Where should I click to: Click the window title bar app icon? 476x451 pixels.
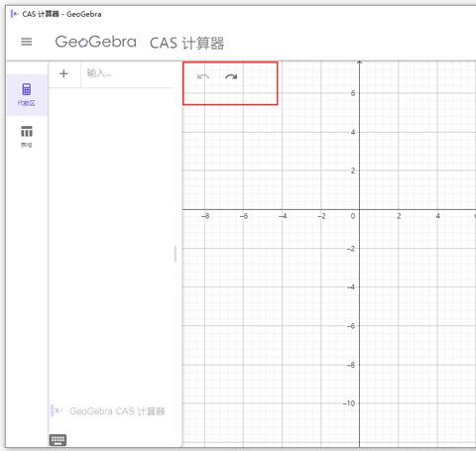pyautogui.click(x=15, y=14)
